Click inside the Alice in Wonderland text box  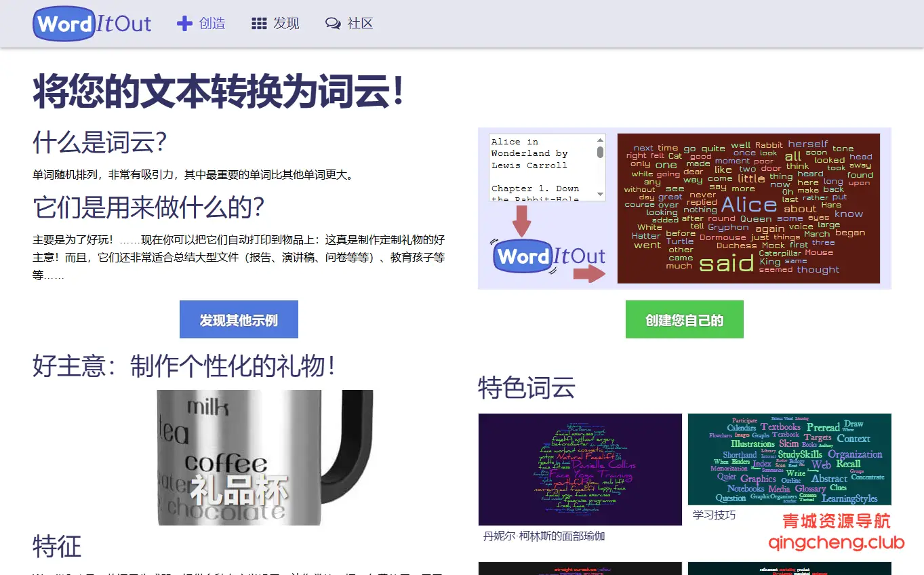[541, 167]
